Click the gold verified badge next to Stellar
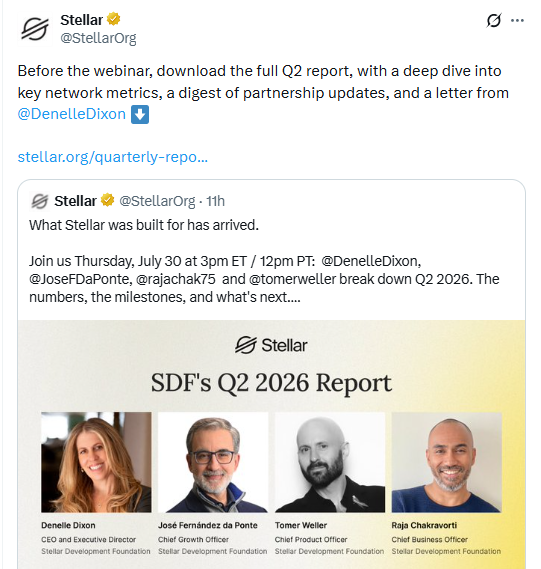This screenshot has height=569, width=541. [x=114, y=19]
